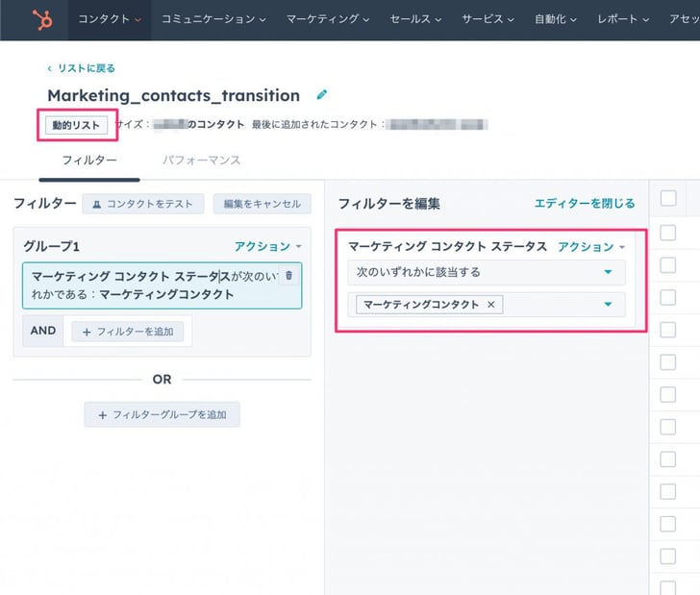The height and width of the screenshot is (595, 700).
Task: Open 次のいずれかに該当する operator dropdown
Action: [487, 272]
